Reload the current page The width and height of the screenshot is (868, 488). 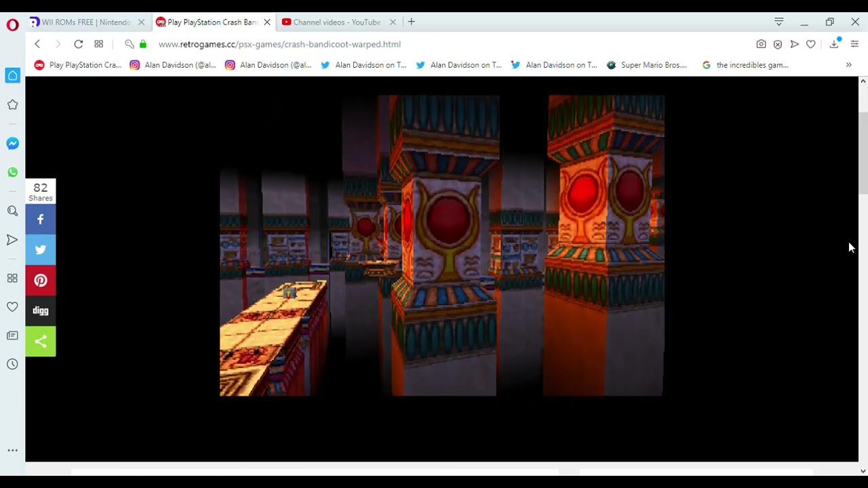(79, 44)
